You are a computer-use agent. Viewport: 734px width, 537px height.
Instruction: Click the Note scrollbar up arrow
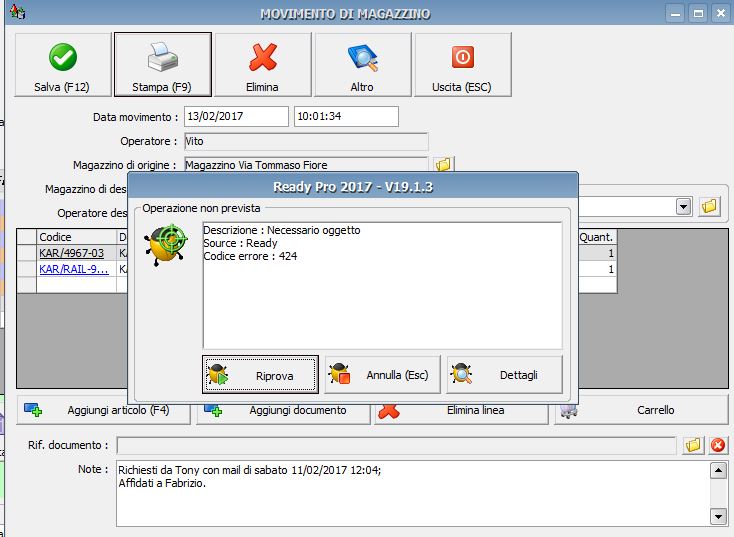(x=718, y=470)
